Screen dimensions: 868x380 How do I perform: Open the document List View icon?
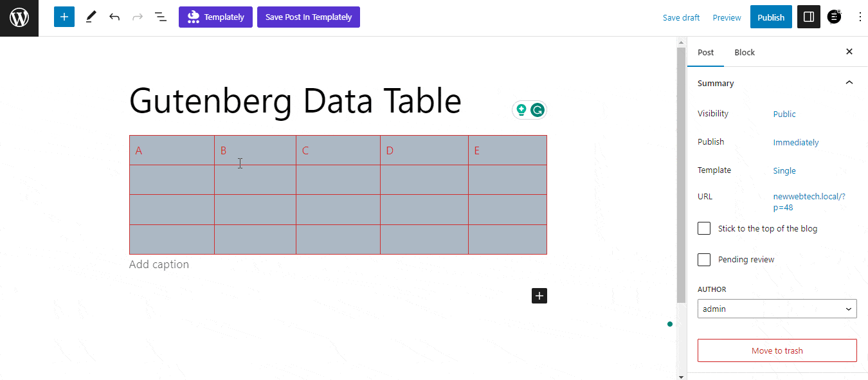(x=160, y=17)
